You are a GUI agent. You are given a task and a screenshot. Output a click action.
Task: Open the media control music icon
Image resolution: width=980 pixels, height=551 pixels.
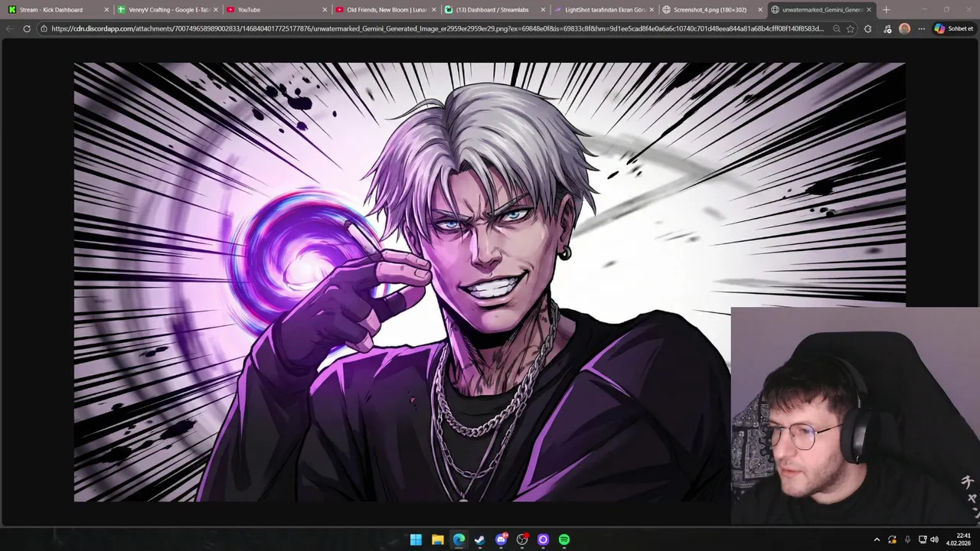887,28
